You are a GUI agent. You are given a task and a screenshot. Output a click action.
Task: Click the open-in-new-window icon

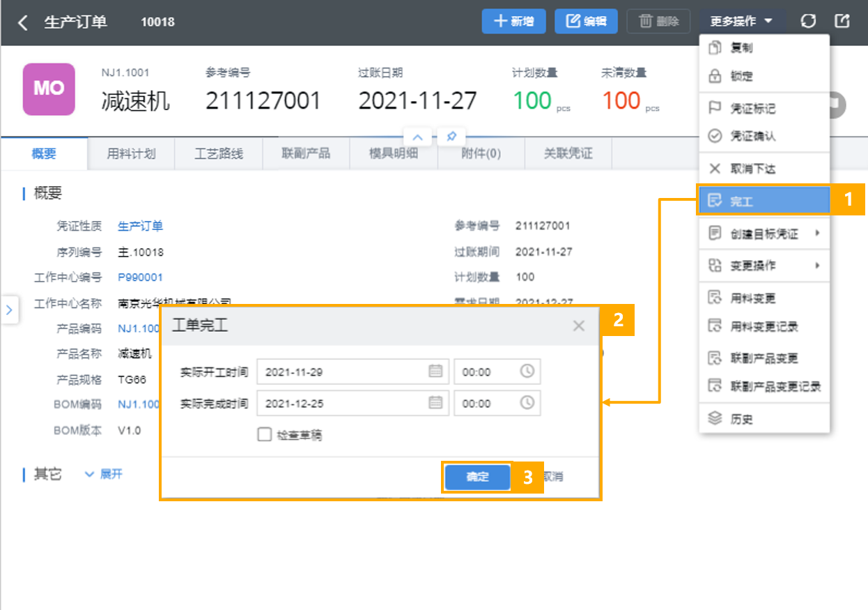[x=842, y=21]
